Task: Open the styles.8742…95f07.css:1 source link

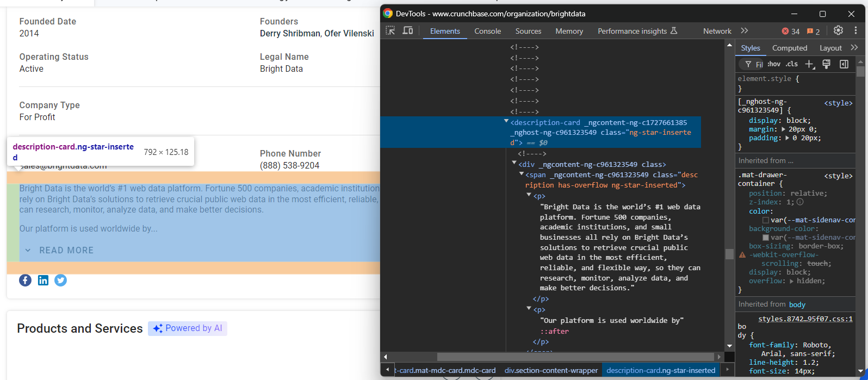Action: [805, 319]
